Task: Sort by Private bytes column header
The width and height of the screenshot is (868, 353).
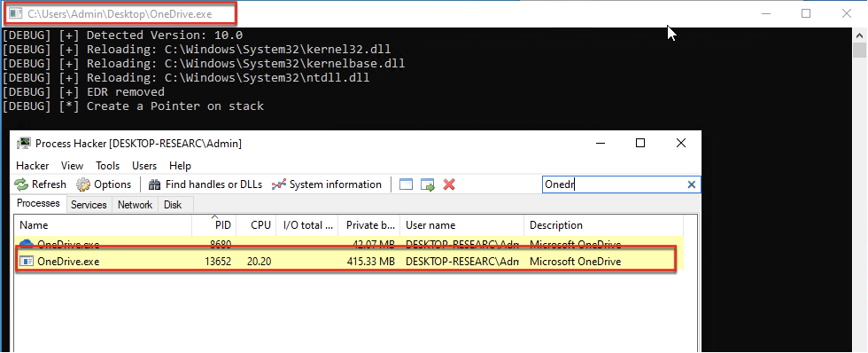Action: (369, 225)
